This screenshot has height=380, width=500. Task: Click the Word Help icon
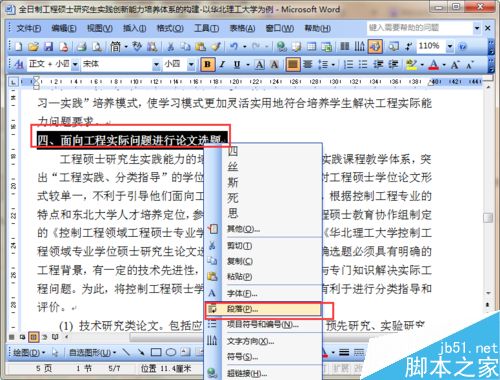click(x=462, y=47)
